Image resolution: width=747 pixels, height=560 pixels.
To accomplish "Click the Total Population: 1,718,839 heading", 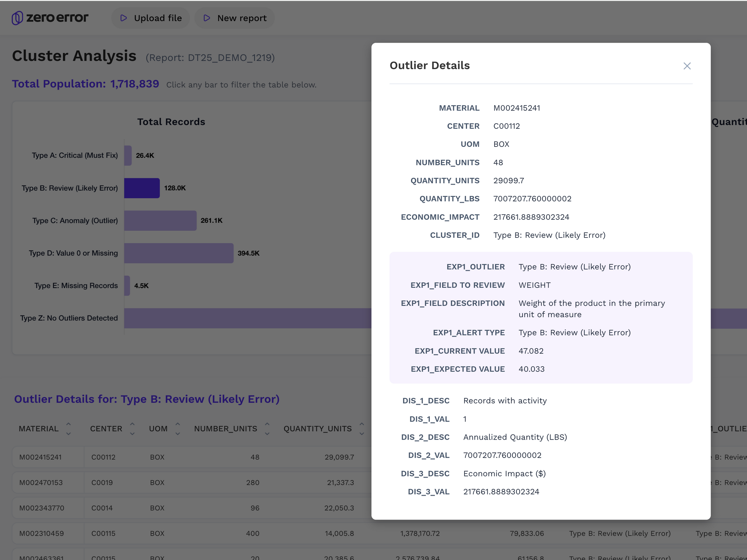I will [x=85, y=84].
